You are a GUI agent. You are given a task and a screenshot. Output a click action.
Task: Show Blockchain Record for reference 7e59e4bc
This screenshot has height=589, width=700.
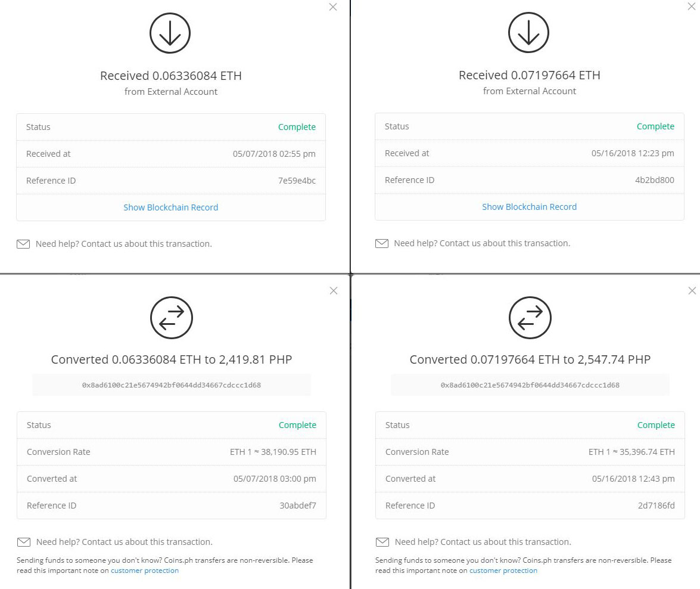click(170, 207)
